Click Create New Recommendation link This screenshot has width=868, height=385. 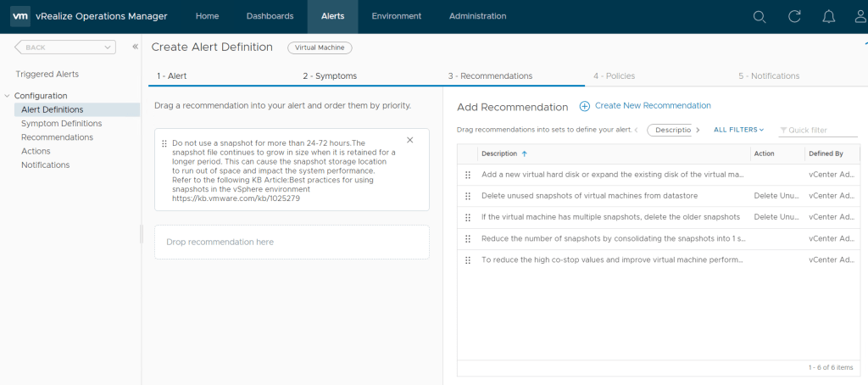pos(653,106)
